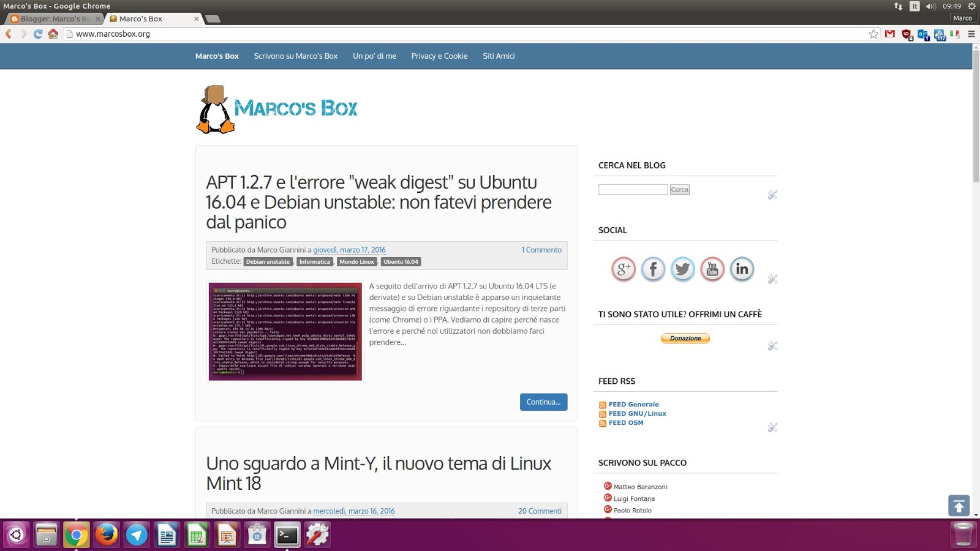Open the Google+ social icon
980x551 pixels.
(624, 269)
